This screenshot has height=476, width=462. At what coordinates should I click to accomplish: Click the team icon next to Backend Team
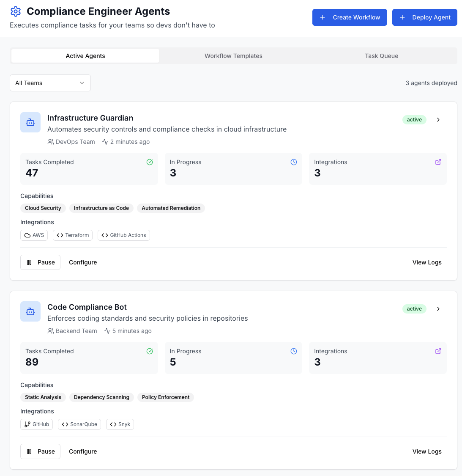51,331
